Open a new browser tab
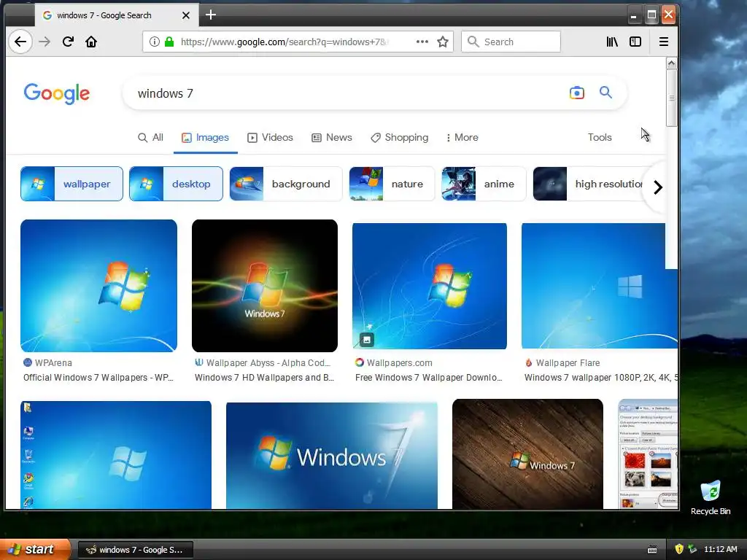747x560 pixels. tap(211, 15)
